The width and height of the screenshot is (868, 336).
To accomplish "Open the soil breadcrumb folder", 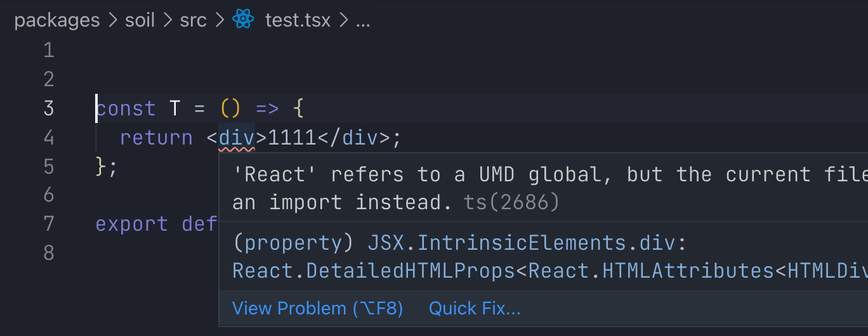I will [x=140, y=20].
